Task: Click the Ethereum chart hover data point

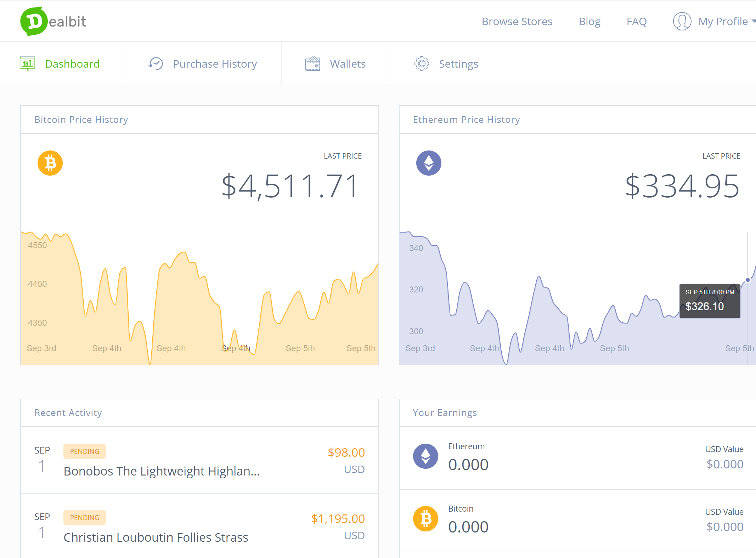Action: click(x=747, y=280)
